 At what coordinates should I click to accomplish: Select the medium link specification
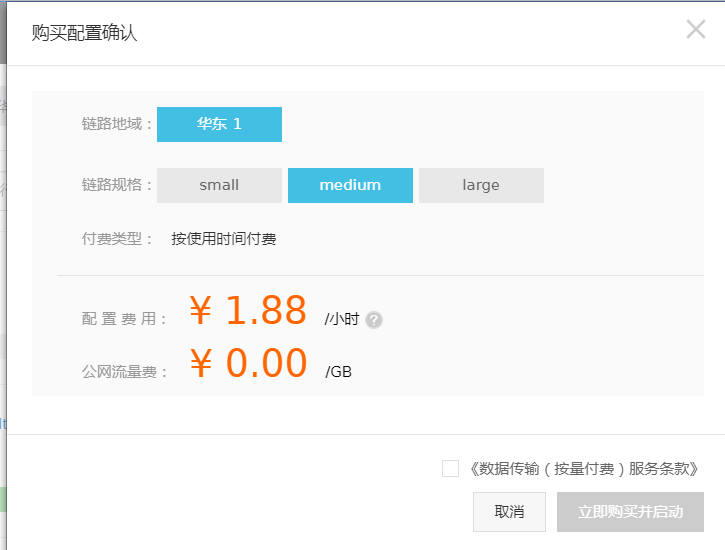[350, 185]
